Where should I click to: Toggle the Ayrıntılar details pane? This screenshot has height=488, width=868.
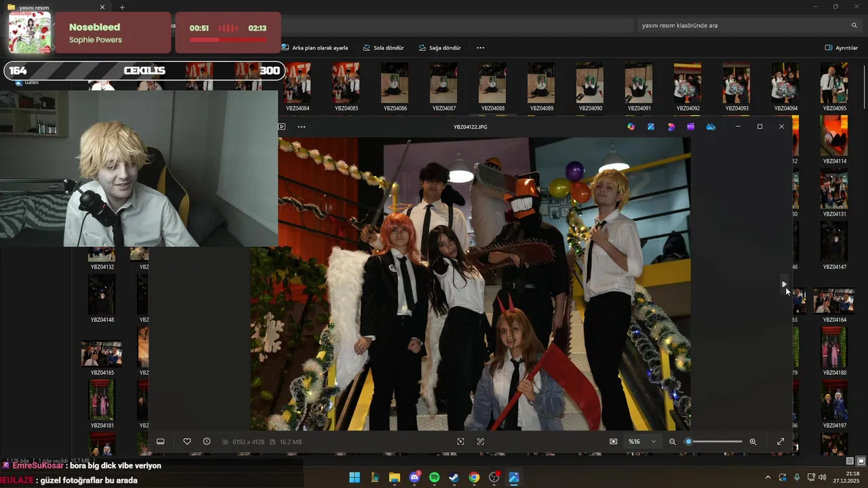coord(842,48)
